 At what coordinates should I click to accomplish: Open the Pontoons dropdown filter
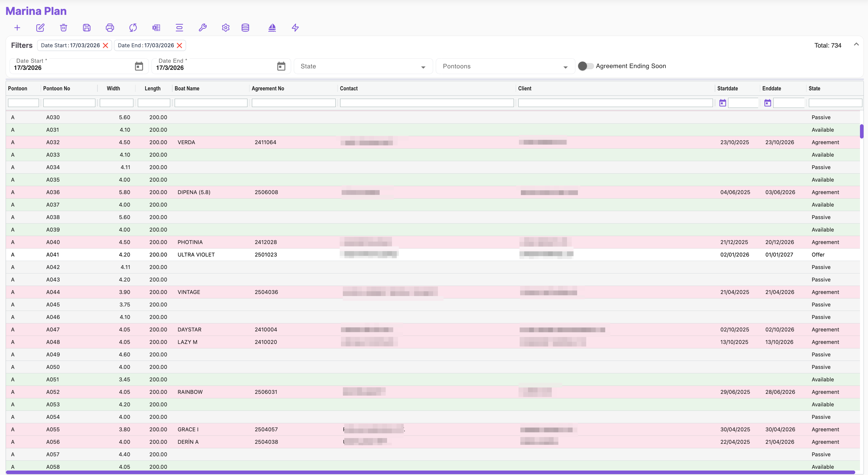coord(505,66)
